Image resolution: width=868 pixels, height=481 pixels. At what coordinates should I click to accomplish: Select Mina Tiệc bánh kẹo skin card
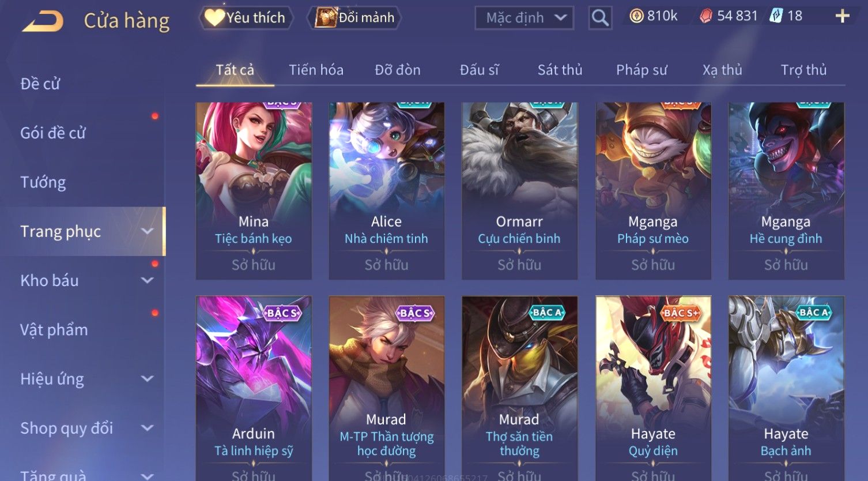pyautogui.click(x=254, y=191)
